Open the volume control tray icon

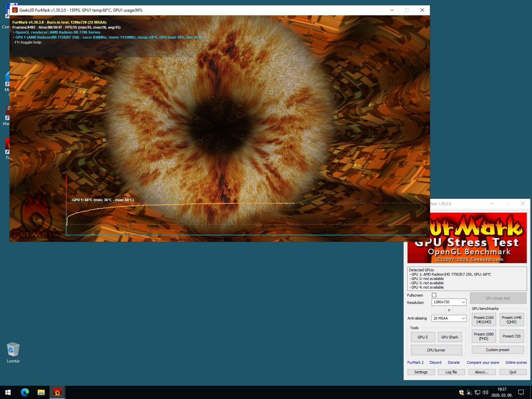pos(485,392)
